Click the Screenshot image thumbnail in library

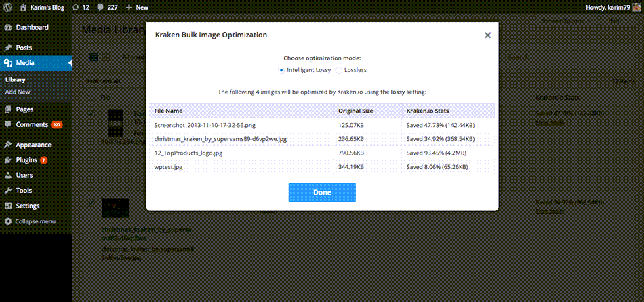(115, 124)
